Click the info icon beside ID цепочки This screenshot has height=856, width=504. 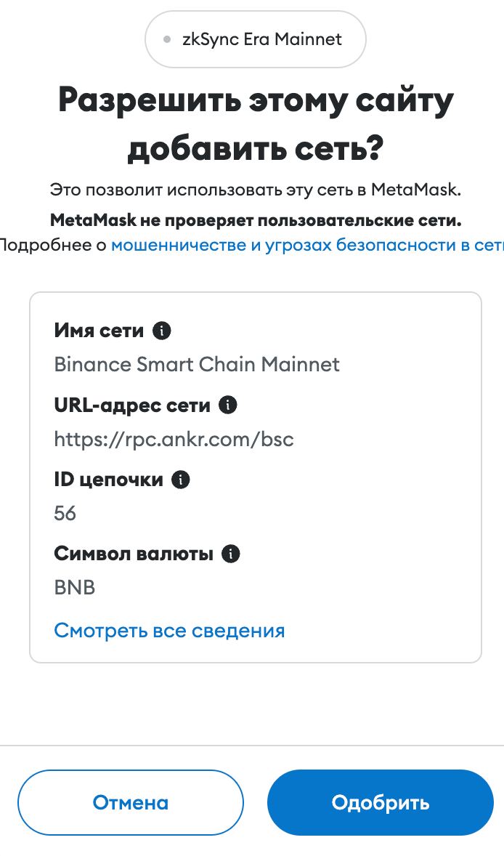[x=181, y=480]
